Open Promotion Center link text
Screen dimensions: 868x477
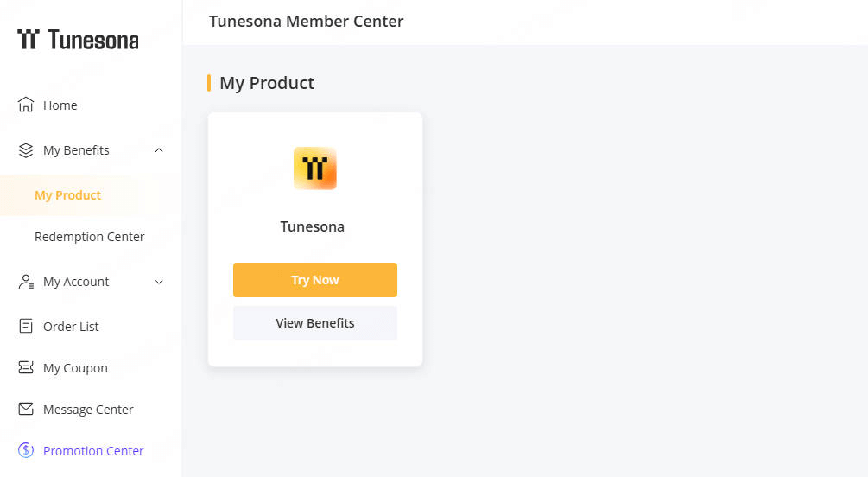point(93,451)
